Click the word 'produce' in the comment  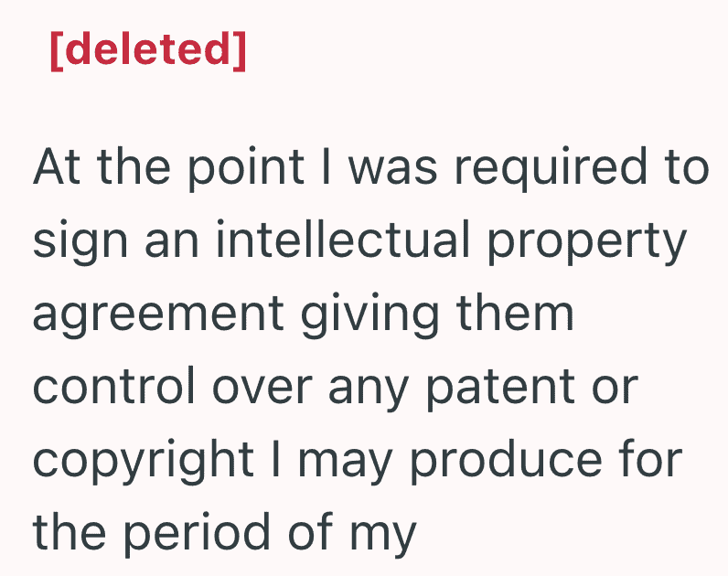point(506,463)
